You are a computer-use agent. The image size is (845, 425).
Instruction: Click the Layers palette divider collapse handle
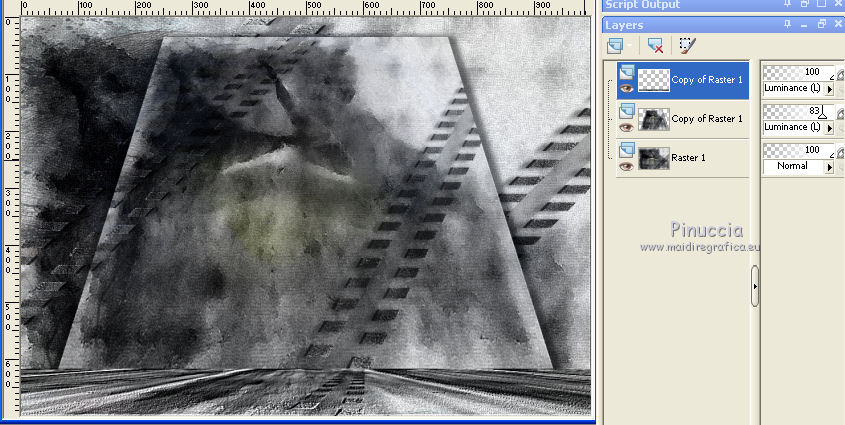coord(754,286)
